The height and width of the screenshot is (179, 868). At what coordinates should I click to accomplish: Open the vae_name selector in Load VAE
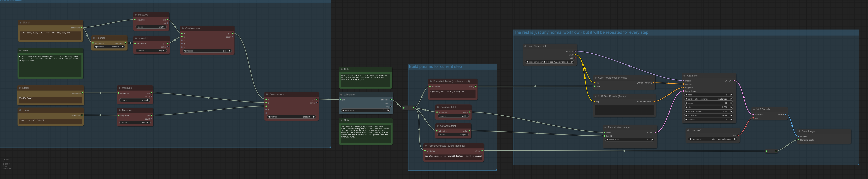[713, 139]
